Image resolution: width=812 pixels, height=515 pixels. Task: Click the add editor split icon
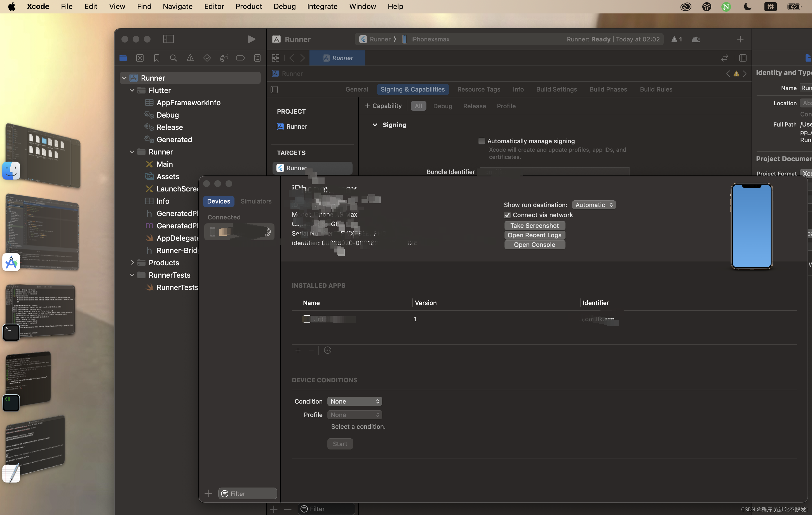(743, 58)
